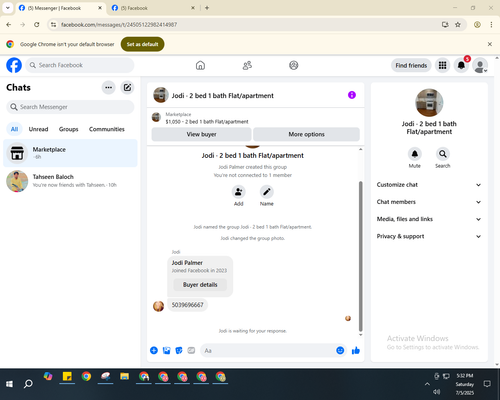This screenshot has height=400, width=500.
Task: Expand Media, files and links section
Action: click(x=429, y=219)
